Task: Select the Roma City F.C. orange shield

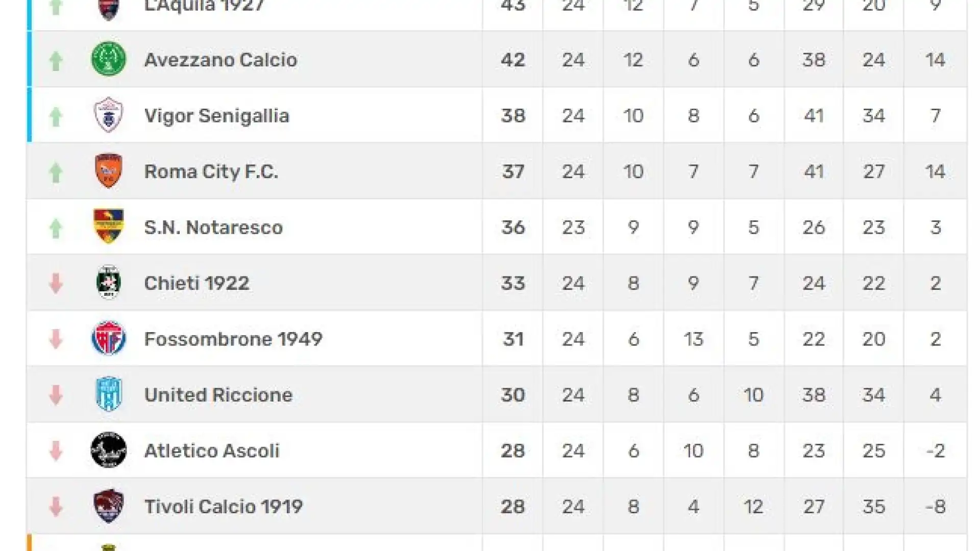Action: (x=108, y=171)
